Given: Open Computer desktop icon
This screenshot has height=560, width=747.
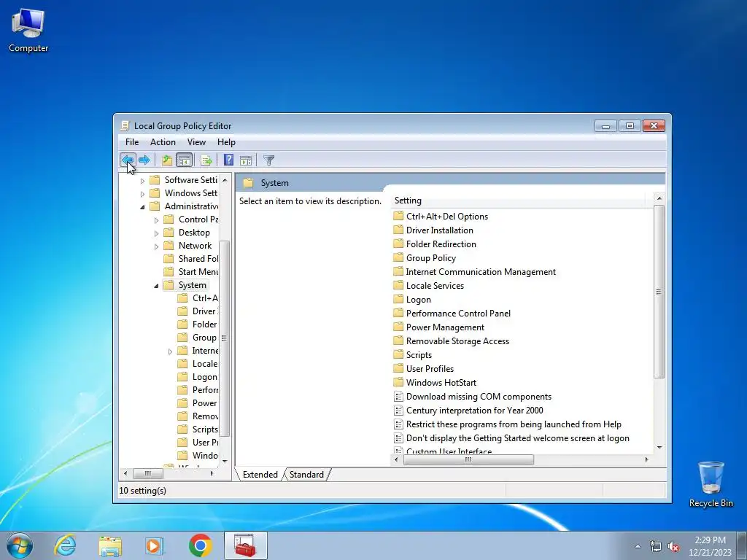Looking at the screenshot, I should click(28, 31).
